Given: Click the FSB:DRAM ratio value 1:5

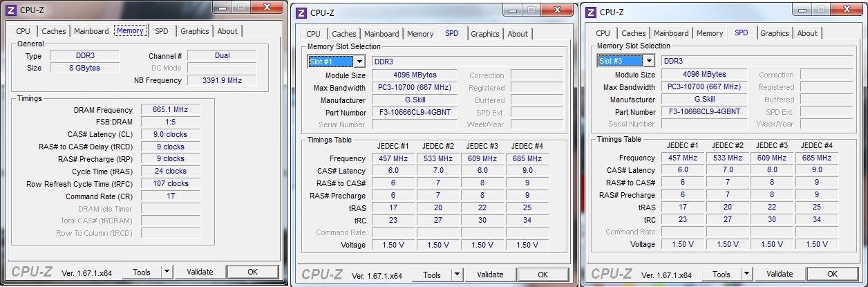Looking at the screenshot, I should pyautogui.click(x=170, y=122).
